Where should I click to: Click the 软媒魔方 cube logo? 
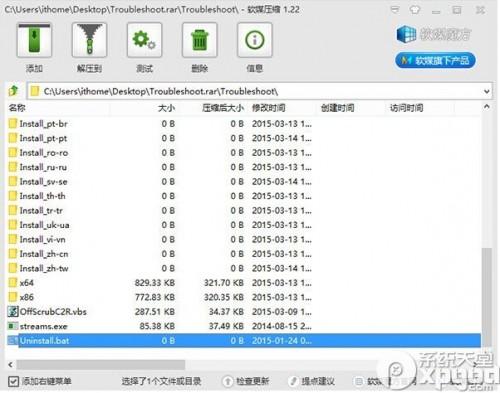[x=407, y=34]
